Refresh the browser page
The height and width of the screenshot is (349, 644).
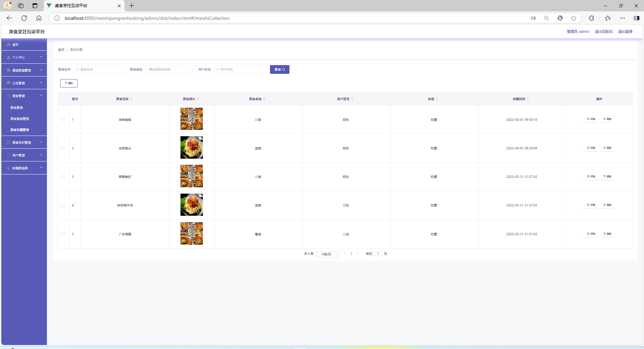click(24, 18)
